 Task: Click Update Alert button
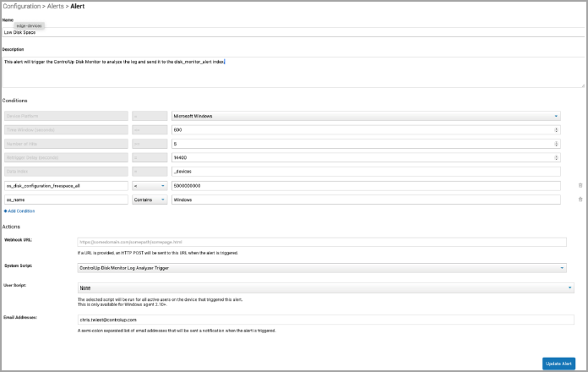(x=559, y=363)
